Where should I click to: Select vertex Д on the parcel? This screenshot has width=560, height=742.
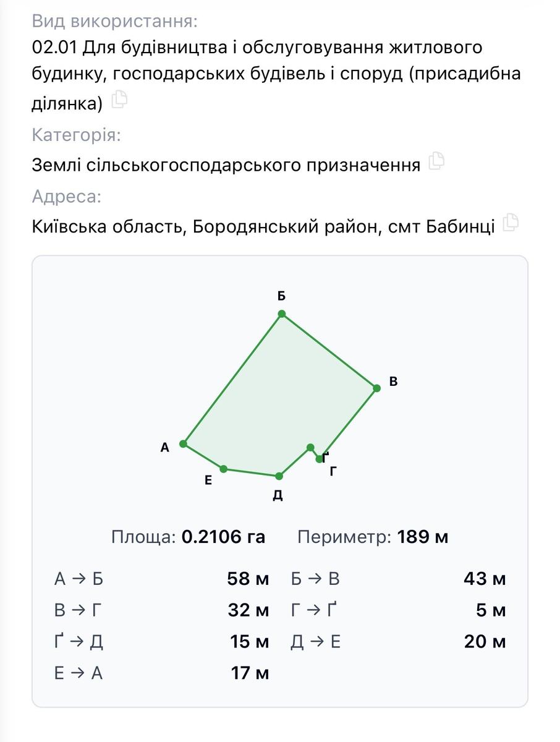pyautogui.click(x=279, y=476)
